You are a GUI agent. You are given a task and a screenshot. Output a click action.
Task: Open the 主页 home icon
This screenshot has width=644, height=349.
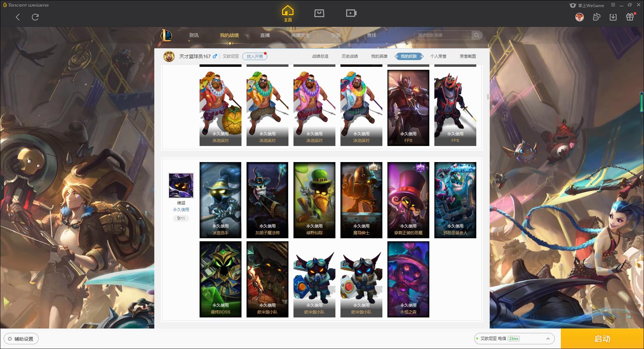[288, 14]
